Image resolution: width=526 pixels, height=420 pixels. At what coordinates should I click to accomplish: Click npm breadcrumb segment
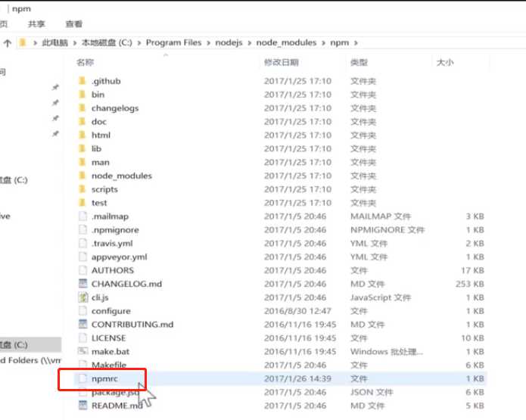[x=340, y=42]
